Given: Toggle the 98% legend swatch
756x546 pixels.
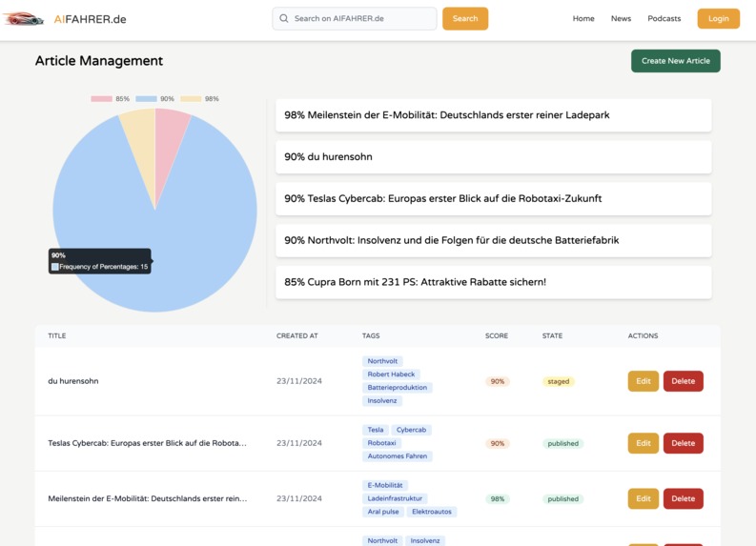Looking at the screenshot, I should (191, 99).
